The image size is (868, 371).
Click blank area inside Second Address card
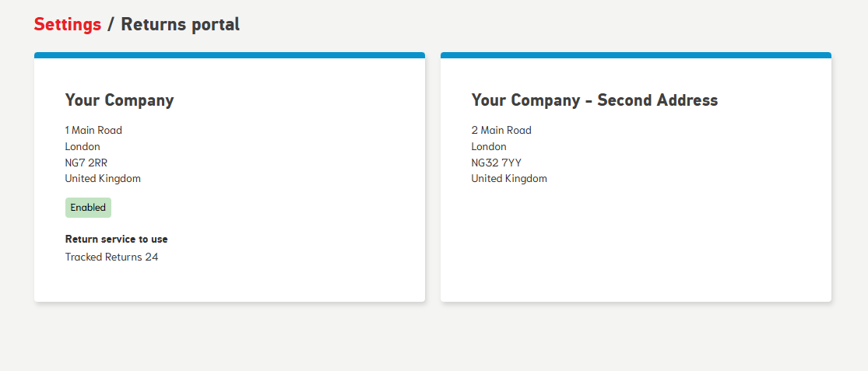636,241
